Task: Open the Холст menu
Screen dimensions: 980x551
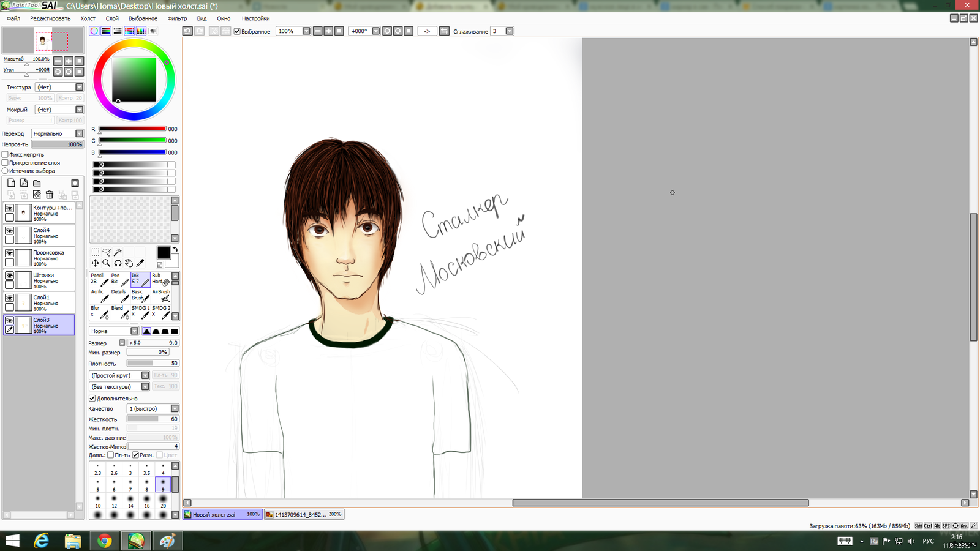Action: [x=88, y=18]
